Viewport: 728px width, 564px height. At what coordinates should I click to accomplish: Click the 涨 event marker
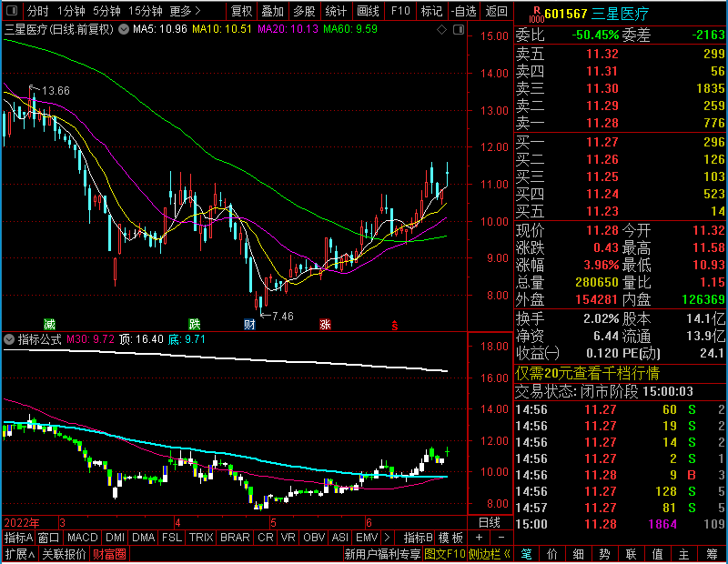coord(325,324)
